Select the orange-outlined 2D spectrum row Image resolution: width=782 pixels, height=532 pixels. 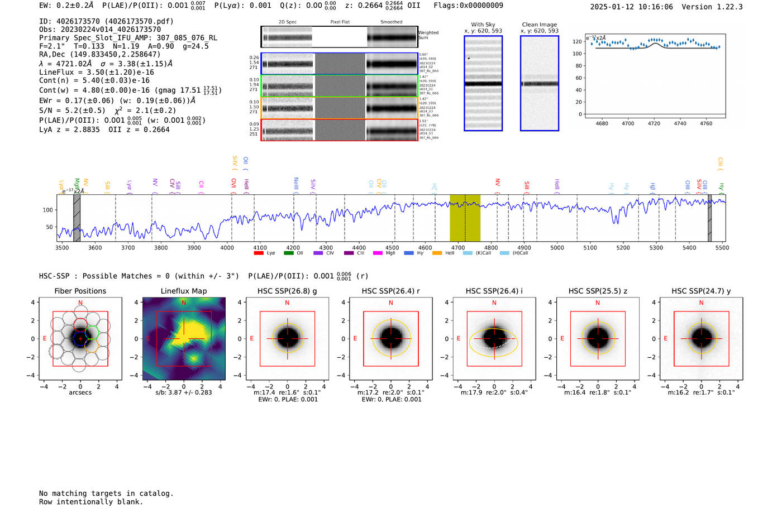(339, 108)
